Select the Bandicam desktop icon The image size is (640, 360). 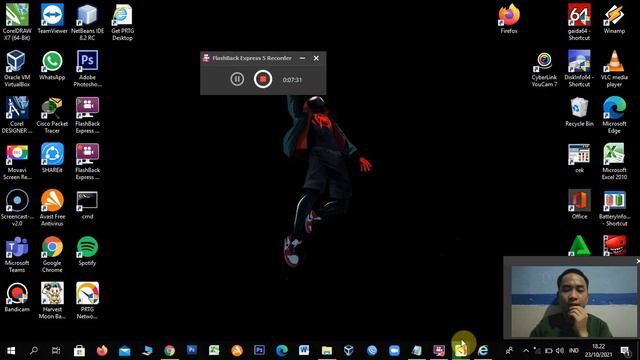click(17, 298)
